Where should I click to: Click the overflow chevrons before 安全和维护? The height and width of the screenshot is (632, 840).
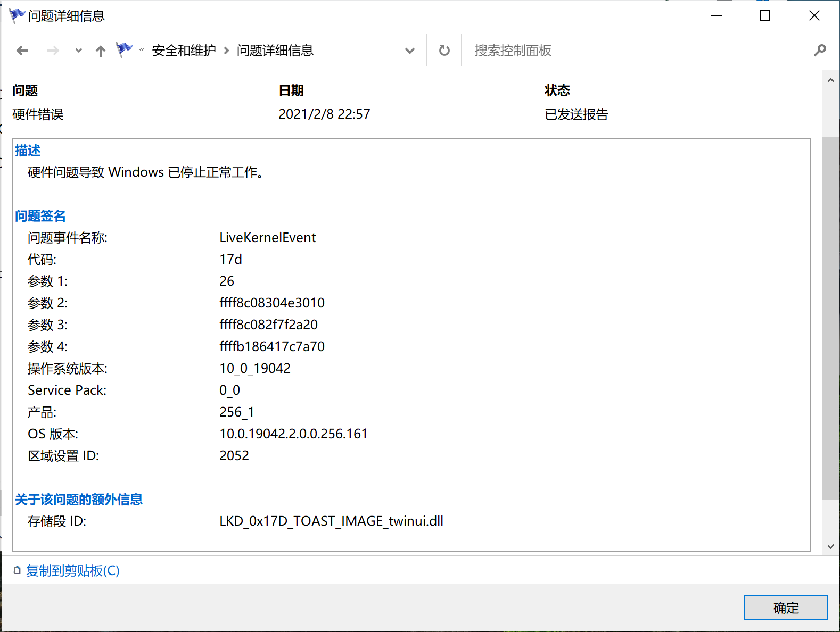tap(142, 51)
